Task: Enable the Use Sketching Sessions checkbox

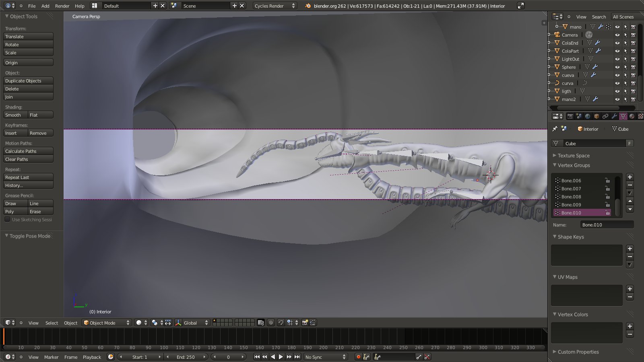Action: pyautogui.click(x=7, y=220)
